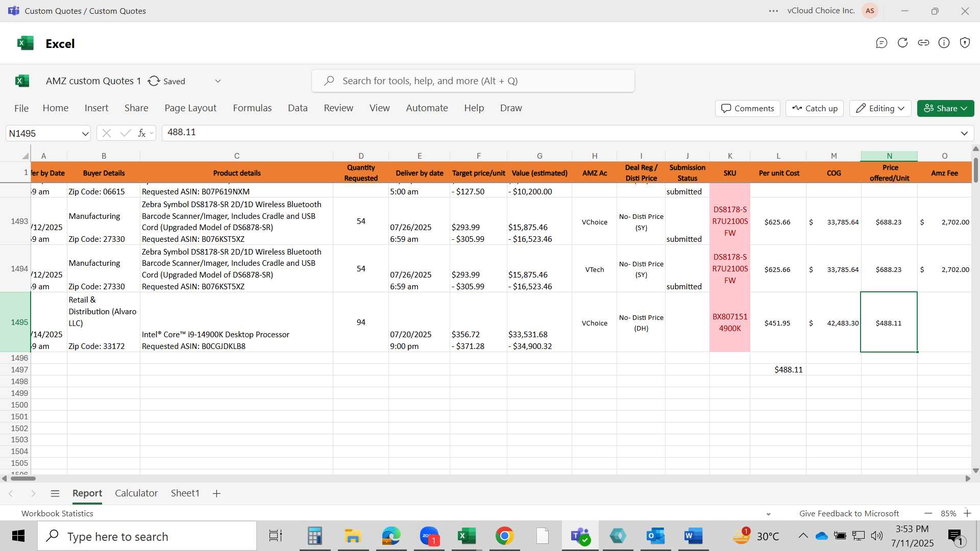This screenshot has height=551, width=980.
Task: Select the Data ribbon tab
Action: point(298,108)
